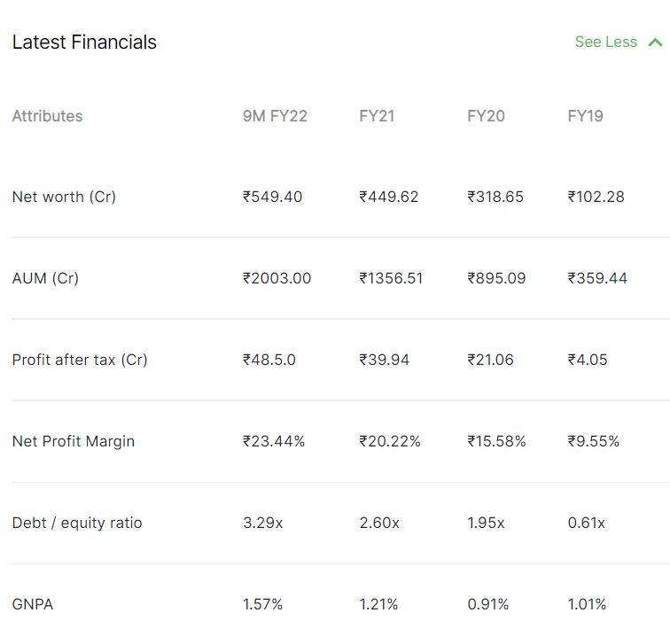670x644 pixels.
Task: Click the 1.57% GNPA value
Action: [x=262, y=604]
